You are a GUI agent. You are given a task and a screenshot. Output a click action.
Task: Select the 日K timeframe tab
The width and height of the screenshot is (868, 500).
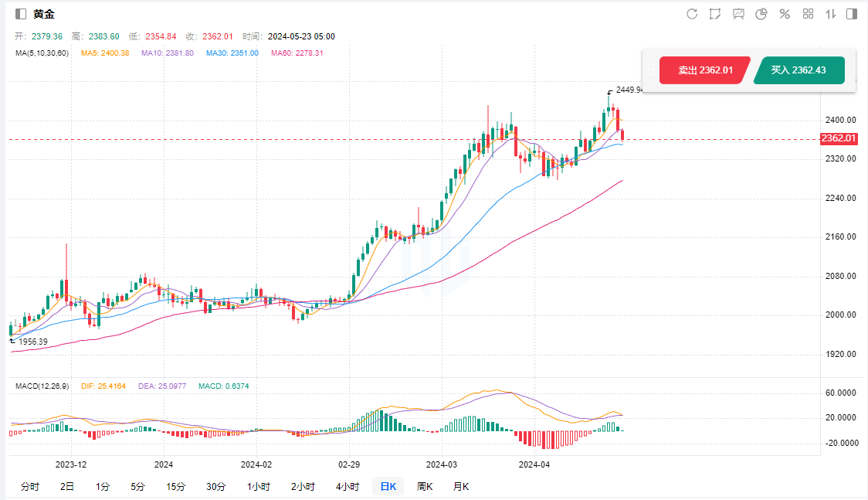pos(387,486)
